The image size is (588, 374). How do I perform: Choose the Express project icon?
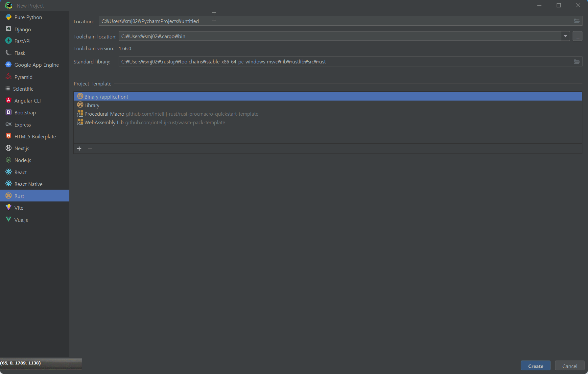click(x=9, y=125)
